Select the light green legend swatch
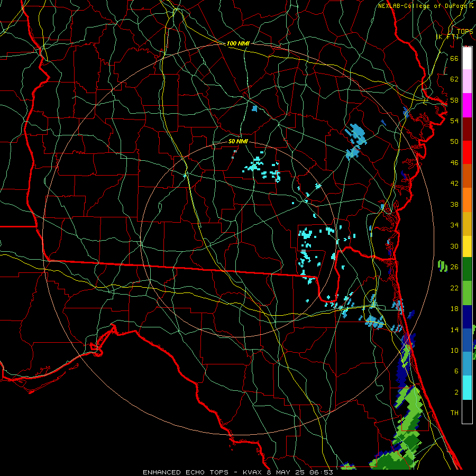476x476 pixels. pyautogui.click(x=467, y=293)
